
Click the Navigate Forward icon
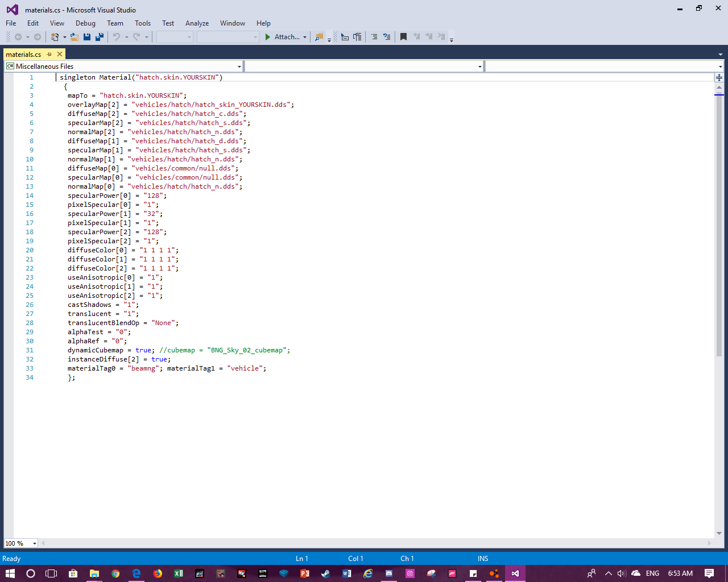[x=38, y=37]
